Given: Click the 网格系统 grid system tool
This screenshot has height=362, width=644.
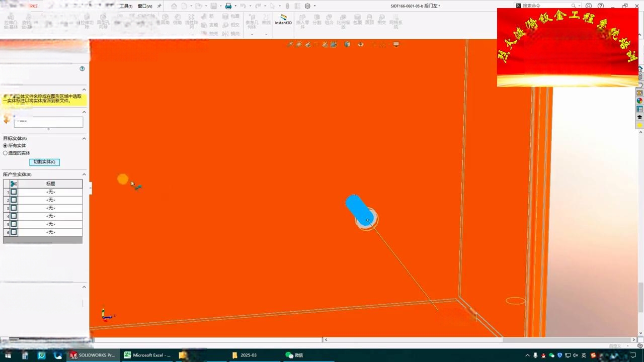Looking at the screenshot, I should pos(395,22).
